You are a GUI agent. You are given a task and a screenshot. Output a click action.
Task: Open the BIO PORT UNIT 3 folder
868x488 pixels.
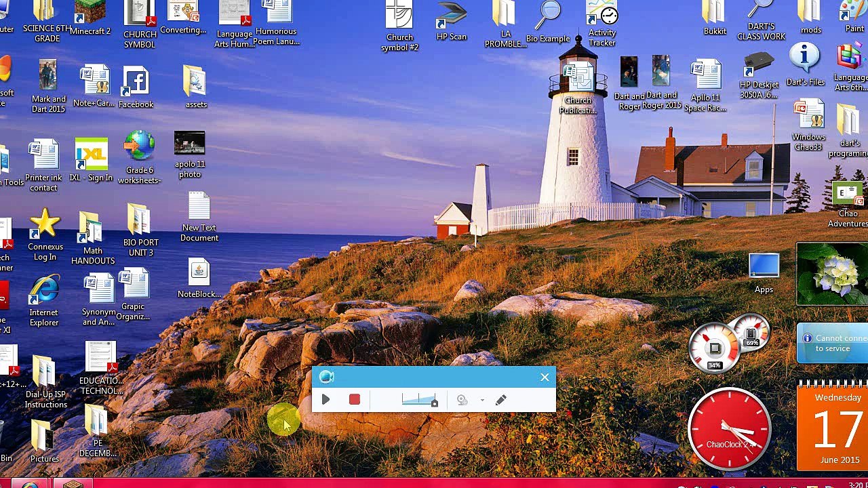[x=140, y=230]
